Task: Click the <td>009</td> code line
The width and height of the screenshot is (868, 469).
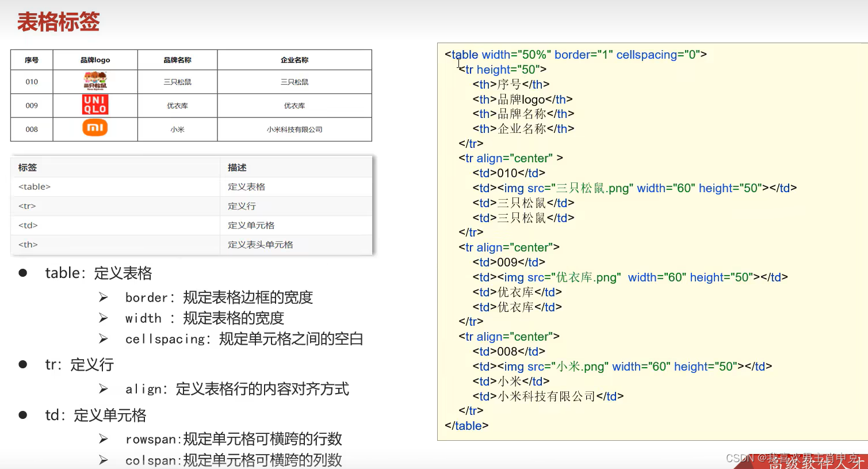Action: 508,262
